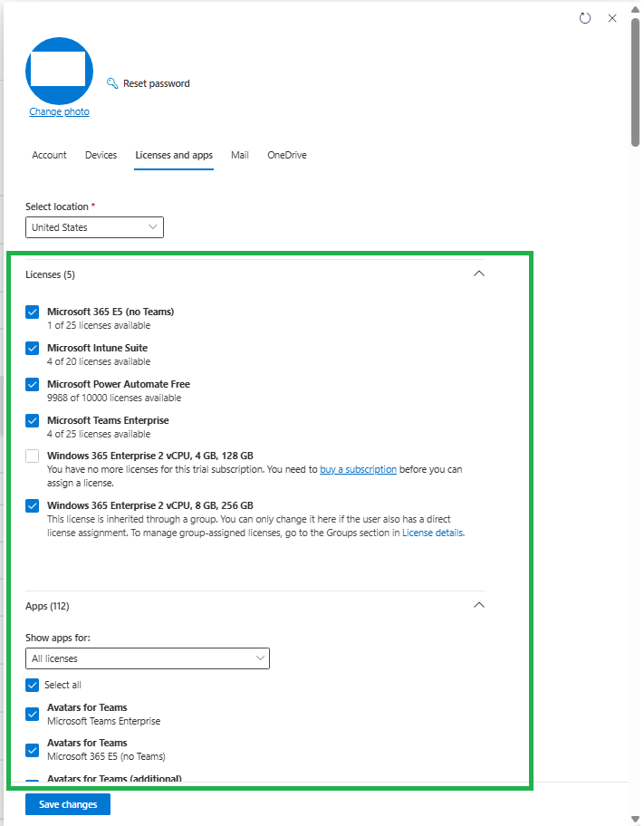Switch to the Devices tab

[101, 155]
